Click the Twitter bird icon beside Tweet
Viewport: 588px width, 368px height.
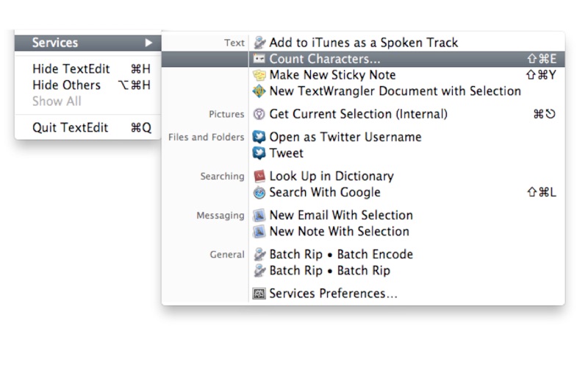pyautogui.click(x=259, y=153)
